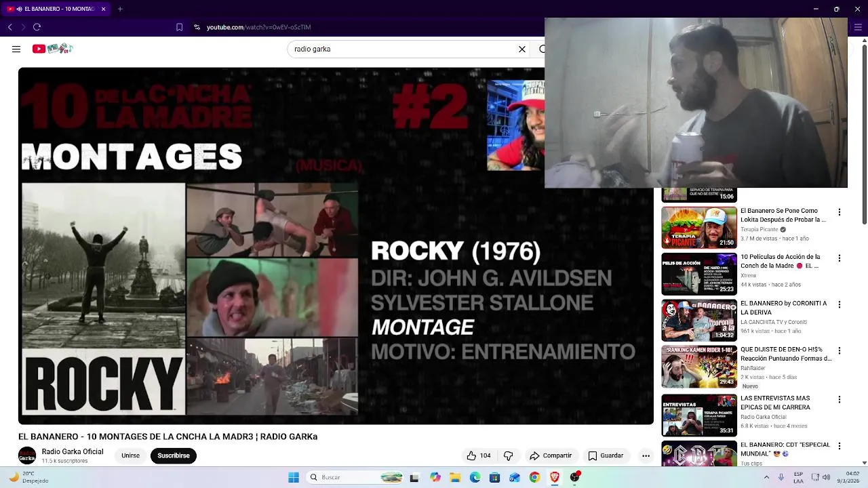Open more actions under the video
868x488 pixels.
[x=646, y=455]
